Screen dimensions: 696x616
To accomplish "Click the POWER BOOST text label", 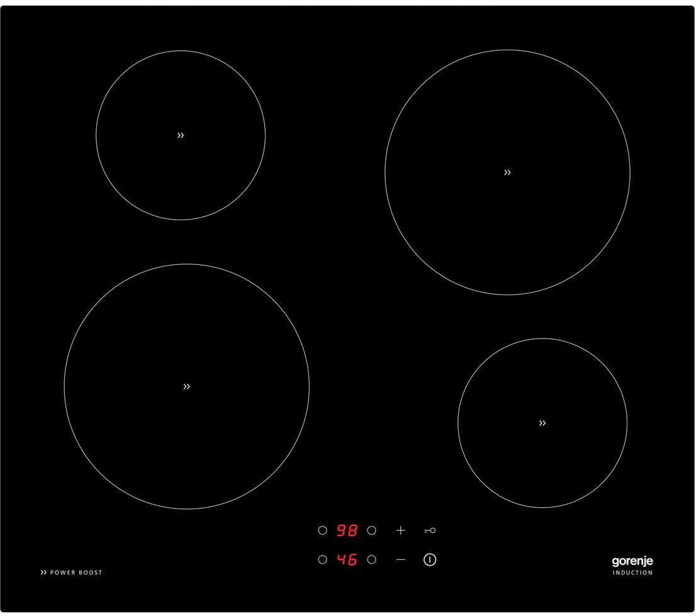I will tap(76, 573).
